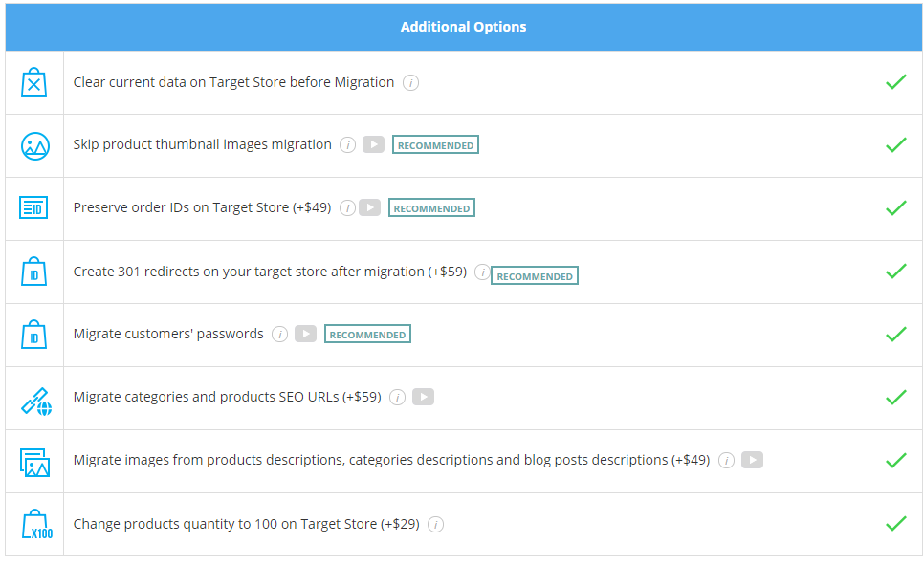
Task: Click the x100 quantity bag icon
Action: (x=33, y=523)
